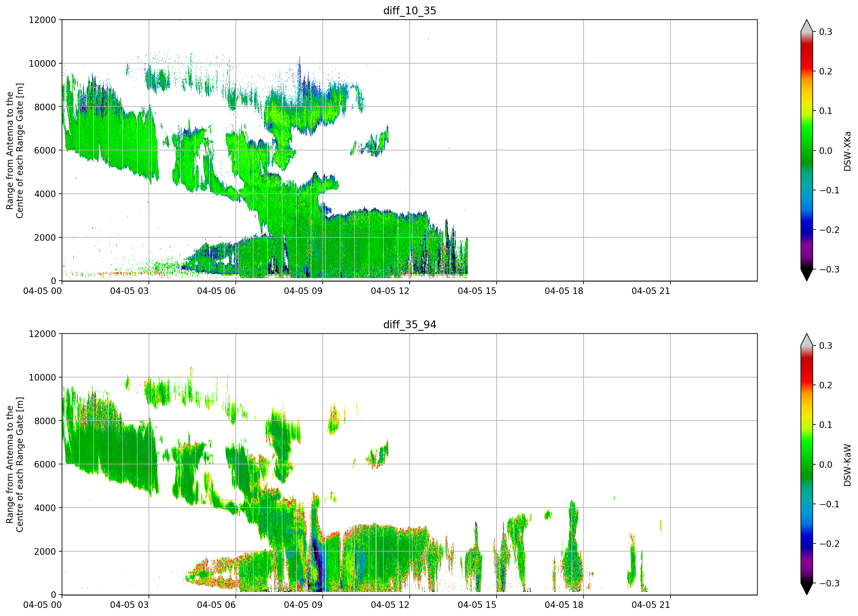Click the 4000 tick on diff_10_35 y-axis

click(45, 194)
